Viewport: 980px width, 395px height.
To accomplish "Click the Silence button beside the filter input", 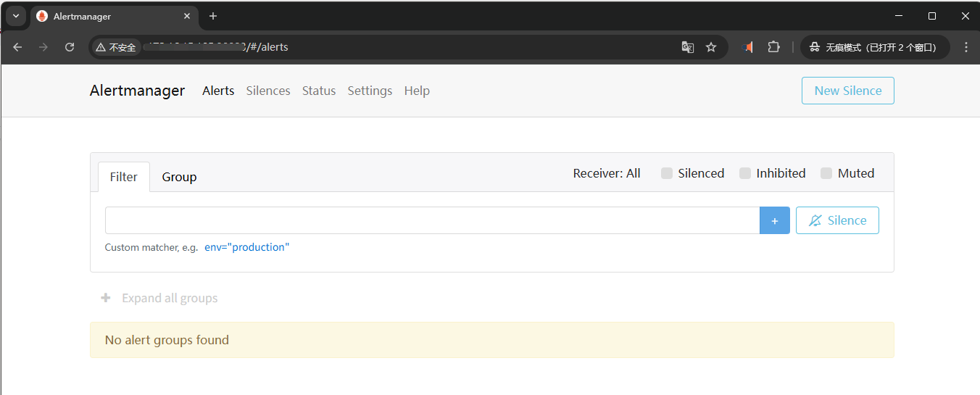I will click(x=837, y=220).
